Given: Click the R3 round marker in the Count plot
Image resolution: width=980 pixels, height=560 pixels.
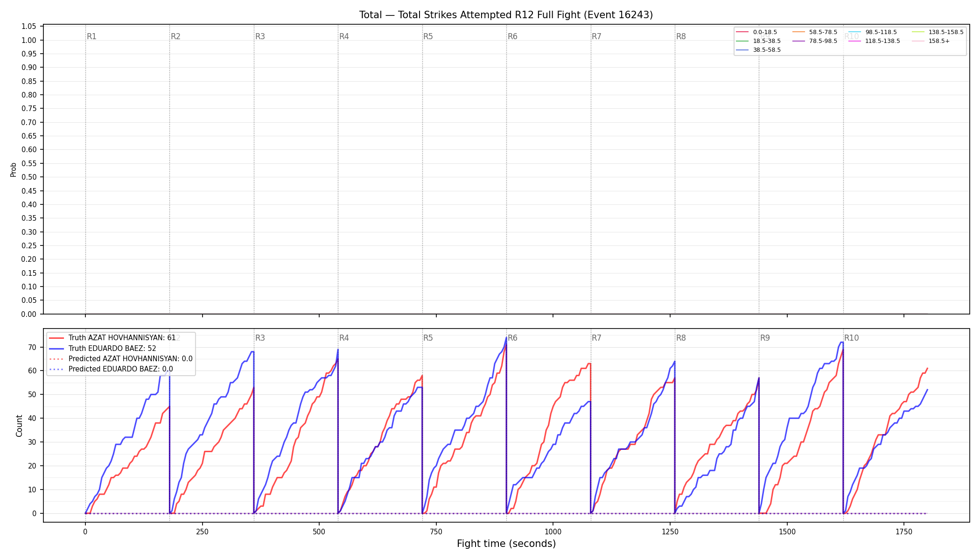Looking at the screenshot, I should click(x=260, y=338).
